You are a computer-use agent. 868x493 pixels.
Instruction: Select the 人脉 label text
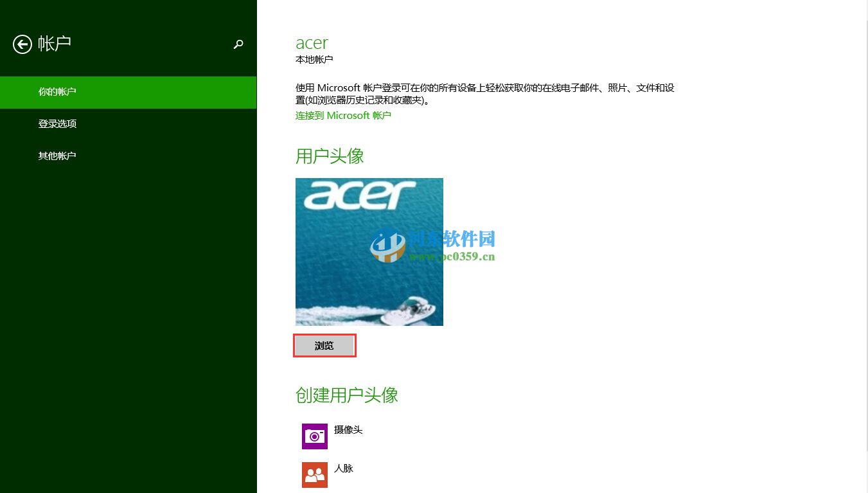coord(344,468)
